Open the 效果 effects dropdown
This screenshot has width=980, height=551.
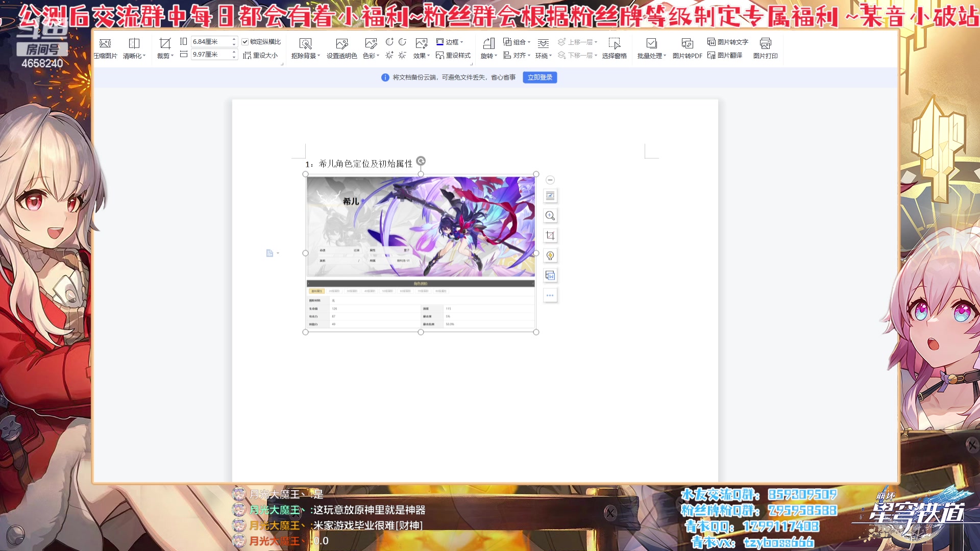(x=422, y=56)
